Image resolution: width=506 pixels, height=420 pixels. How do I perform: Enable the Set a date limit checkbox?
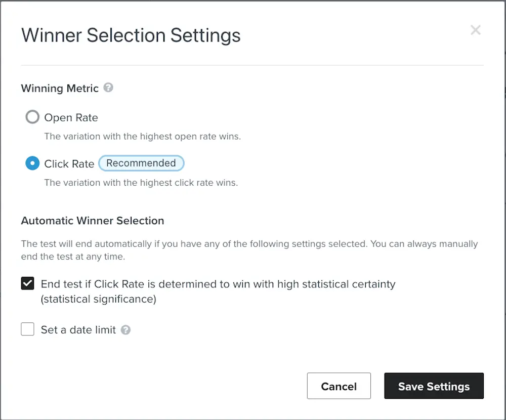[x=27, y=330]
